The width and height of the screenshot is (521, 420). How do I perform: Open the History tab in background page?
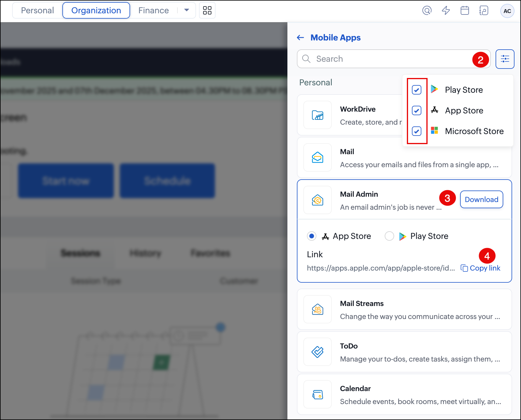coord(145,253)
